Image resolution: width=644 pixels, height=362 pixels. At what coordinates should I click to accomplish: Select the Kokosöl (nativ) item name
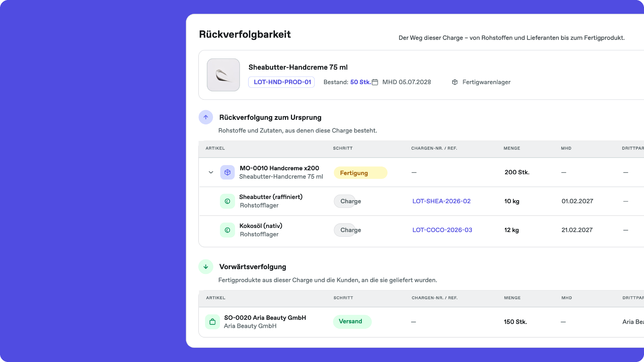261,226
